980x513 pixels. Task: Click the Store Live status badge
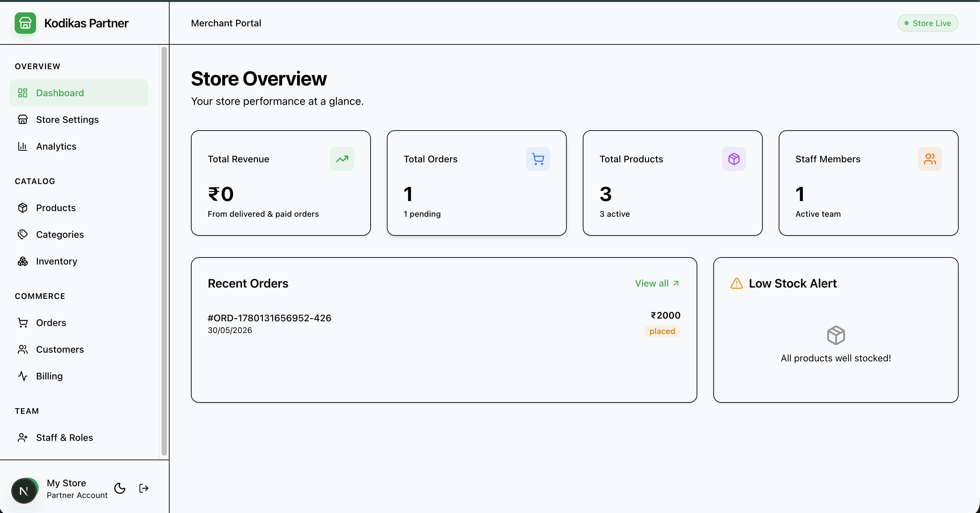[928, 23]
